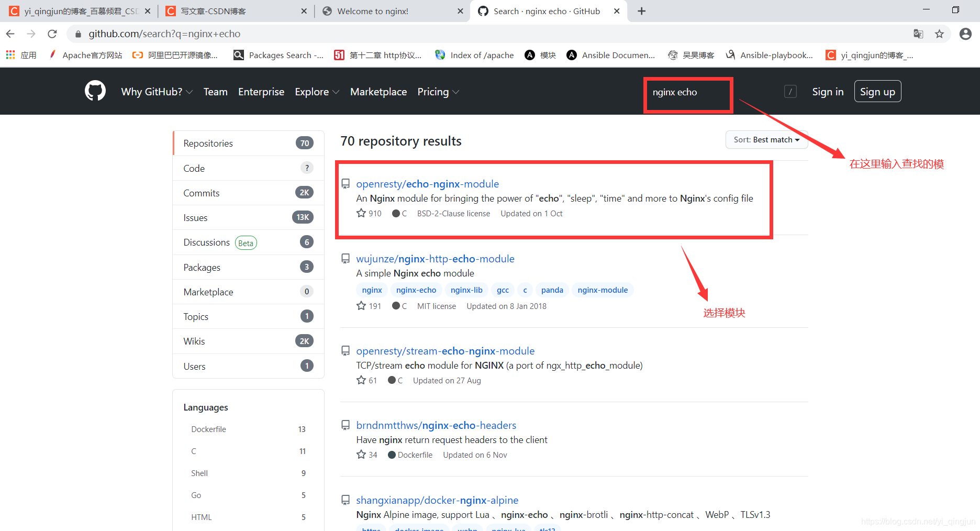Open the Ansible Documentation bookmark
The height and width of the screenshot is (531, 980).
coord(611,55)
